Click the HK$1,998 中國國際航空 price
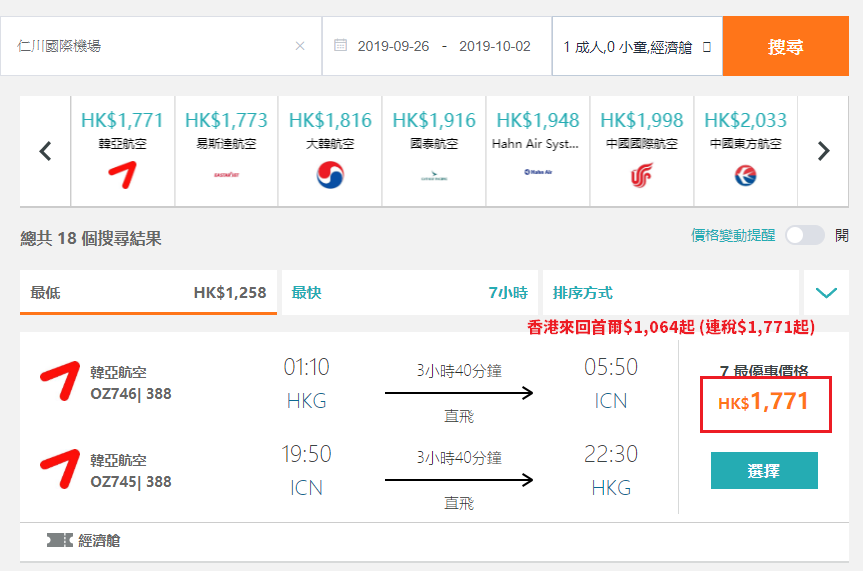863x571 pixels. pyautogui.click(x=642, y=120)
